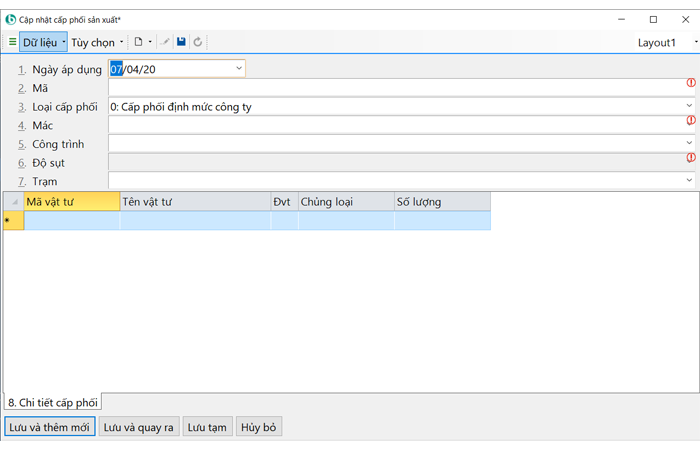Open the Ngày áp dụng date dropdown
700x450 pixels.
[239, 68]
